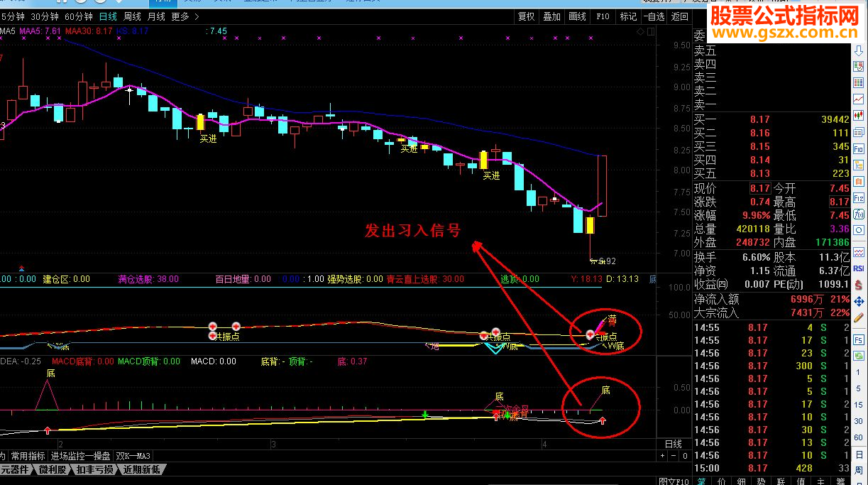Click the 净流入额 6996万 row
868x485 pixels.
[x=771, y=300]
